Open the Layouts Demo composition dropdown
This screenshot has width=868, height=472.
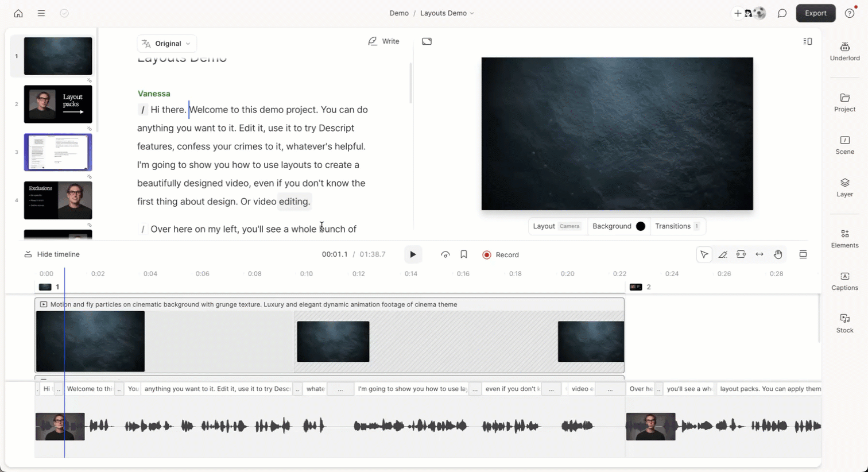tap(447, 13)
